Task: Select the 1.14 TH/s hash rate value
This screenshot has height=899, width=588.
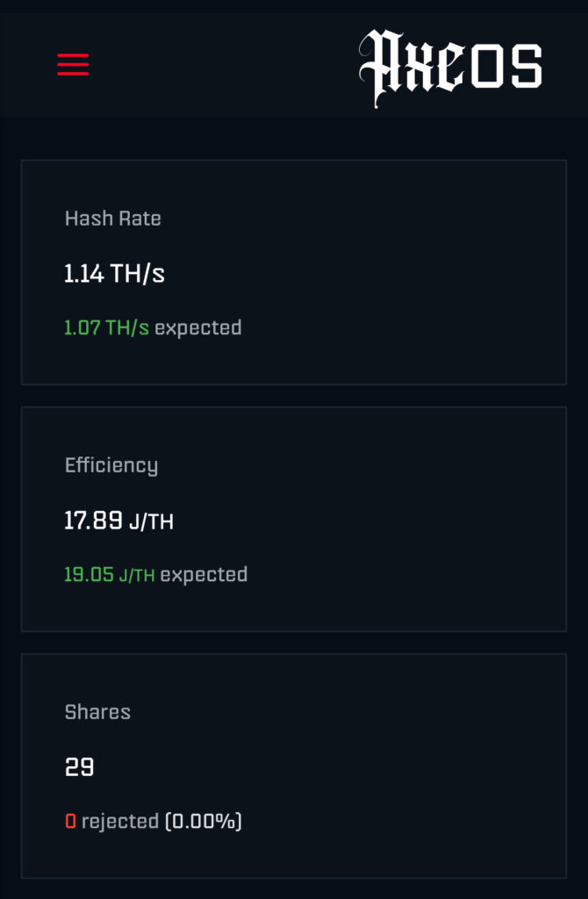Action: (114, 274)
